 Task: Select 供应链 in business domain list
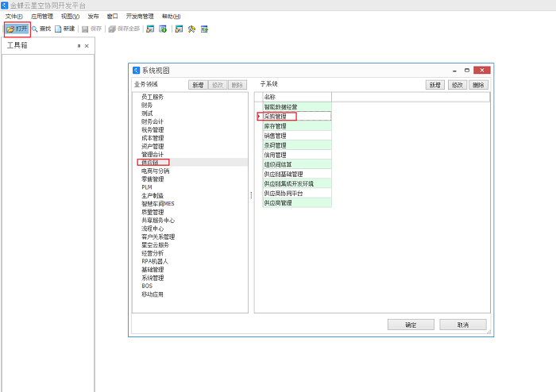(149, 163)
